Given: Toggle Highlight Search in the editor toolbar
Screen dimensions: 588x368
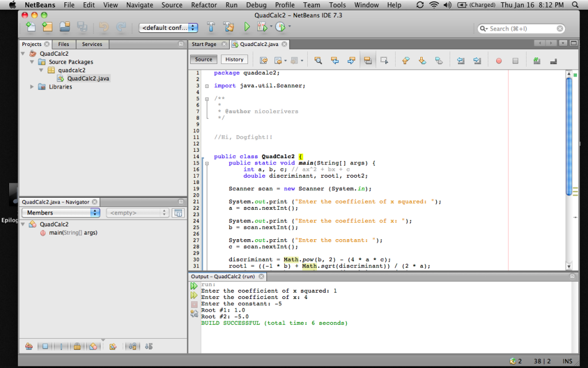Looking at the screenshot, I should [367, 60].
